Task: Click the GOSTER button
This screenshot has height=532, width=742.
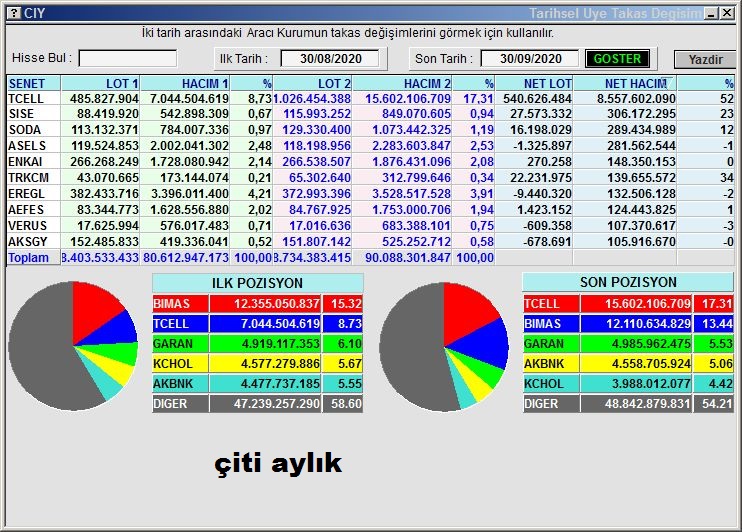Action: coord(617,59)
